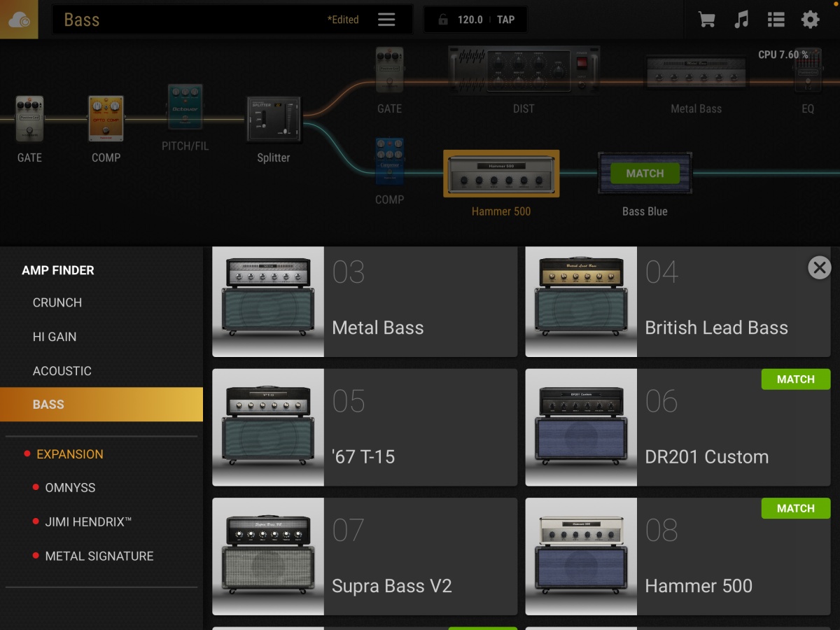Click the CPU 7.60 % readout
This screenshot has width=840, height=630.
(x=783, y=55)
